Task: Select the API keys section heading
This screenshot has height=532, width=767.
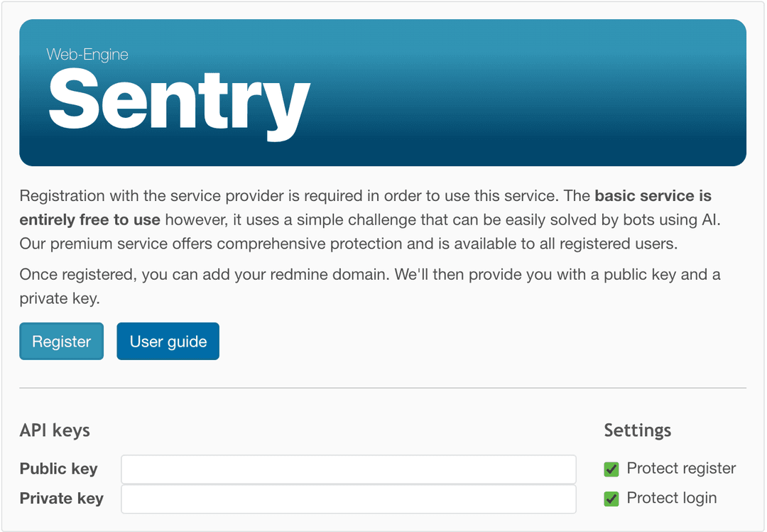Action: coord(55,430)
